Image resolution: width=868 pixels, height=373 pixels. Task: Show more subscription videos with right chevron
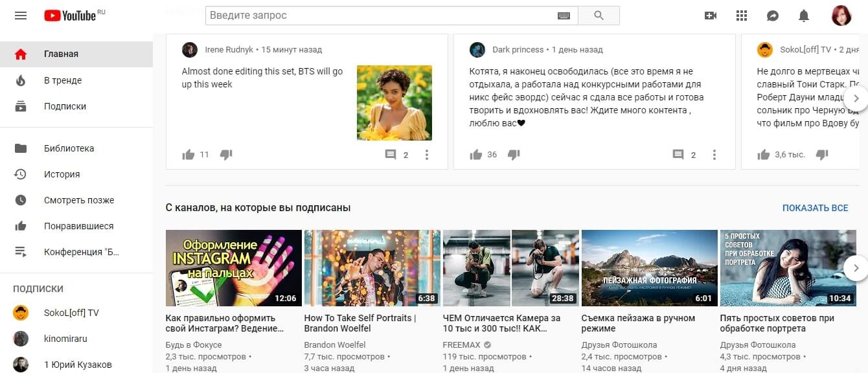(x=856, y=267)
